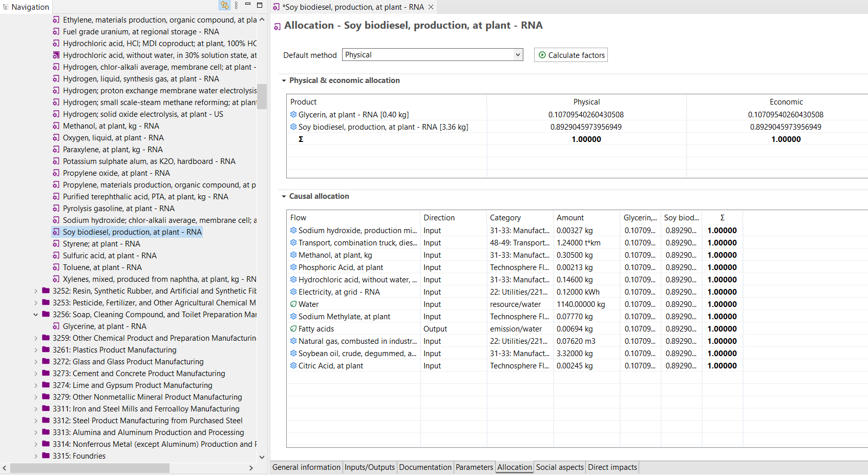Select the Water elementary flow icon
This screenshot has width=868, height=475.
click(x=293, y=304)
